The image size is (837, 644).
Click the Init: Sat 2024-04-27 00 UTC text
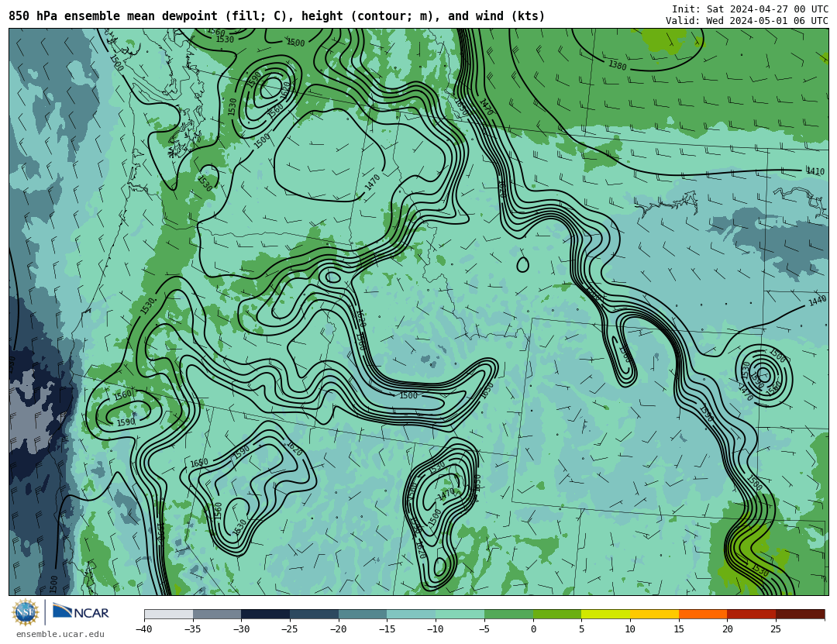(750, 9)
